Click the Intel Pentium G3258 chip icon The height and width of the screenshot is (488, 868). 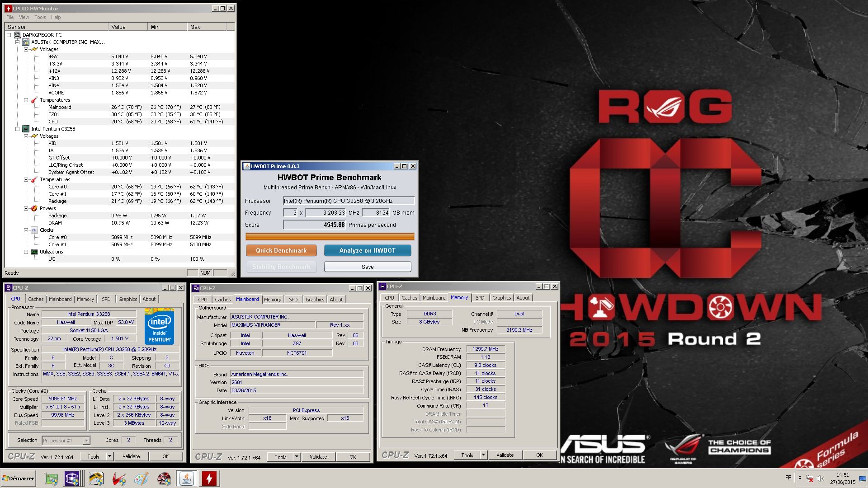click(26, 129)
